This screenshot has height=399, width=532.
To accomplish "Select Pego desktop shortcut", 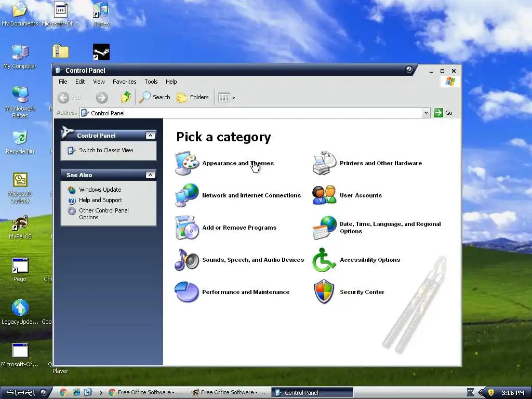I will [x=20, y=270].
